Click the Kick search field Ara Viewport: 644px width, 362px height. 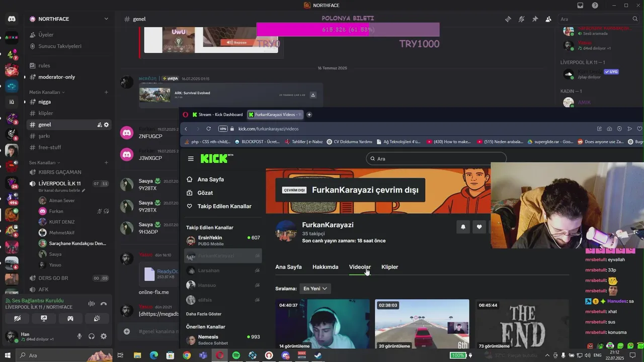(436, 159)
